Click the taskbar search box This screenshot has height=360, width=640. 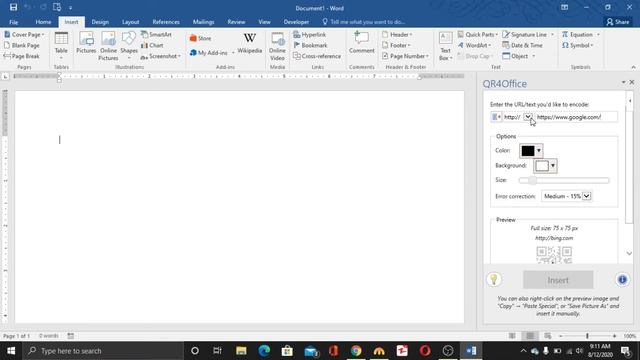[103, 351]
